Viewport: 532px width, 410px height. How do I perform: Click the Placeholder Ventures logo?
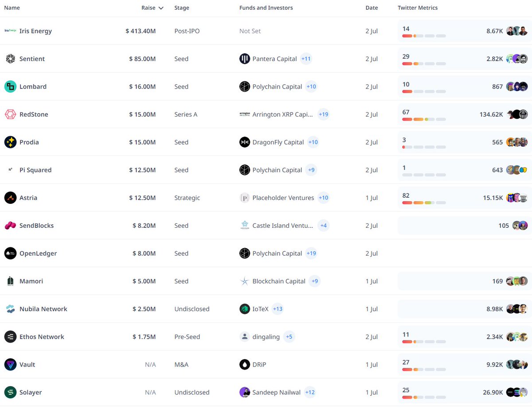[x=245, y=198]
